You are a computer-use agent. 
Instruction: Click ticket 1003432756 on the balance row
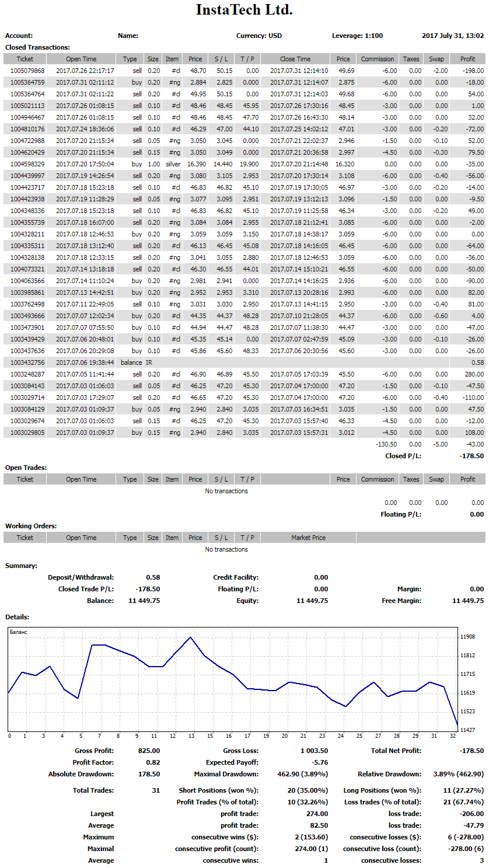pyautogui.click(x=27, y=362)
